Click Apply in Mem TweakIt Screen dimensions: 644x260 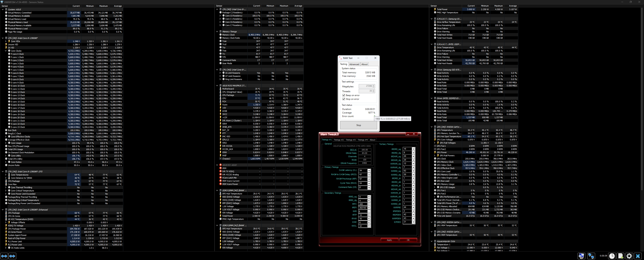tap(389, 240)
